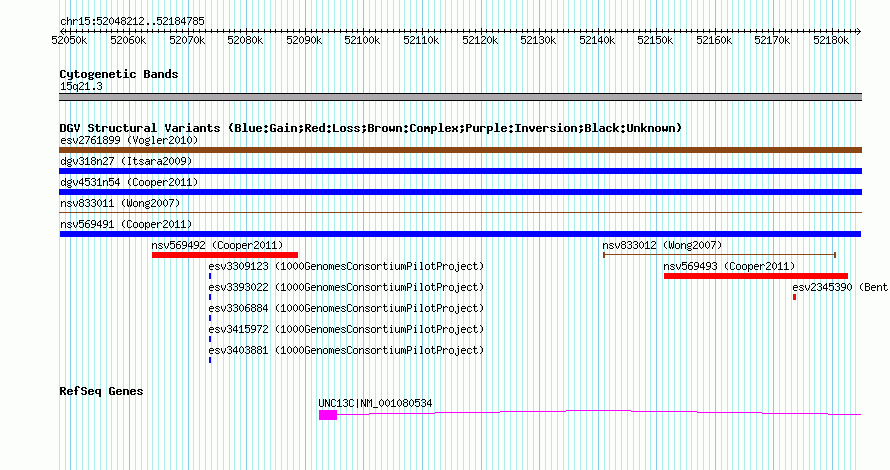This screenshot has width=890, height=470.
Task: Click the 15q21.3 band label
Action: 81,86
